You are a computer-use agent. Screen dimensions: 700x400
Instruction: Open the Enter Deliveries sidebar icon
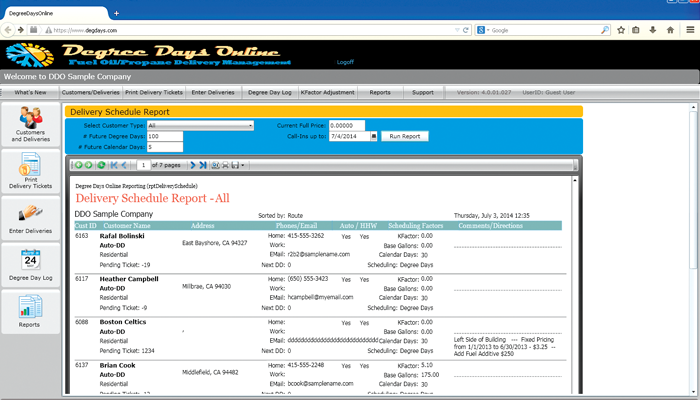click(30, 219)
